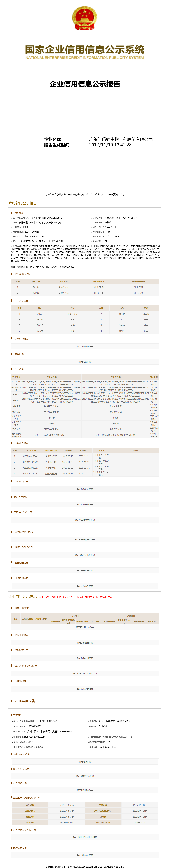This screenshot has height=868, width=170.
Task: Click the 所有者权益合计 cell in assets table
Action: click(103, 822)
